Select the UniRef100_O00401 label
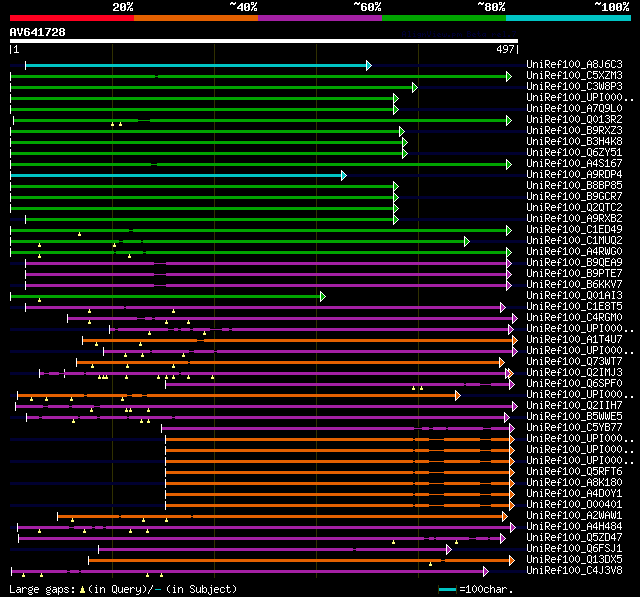This screenshot has height=597, width=640. coord(574,505)
